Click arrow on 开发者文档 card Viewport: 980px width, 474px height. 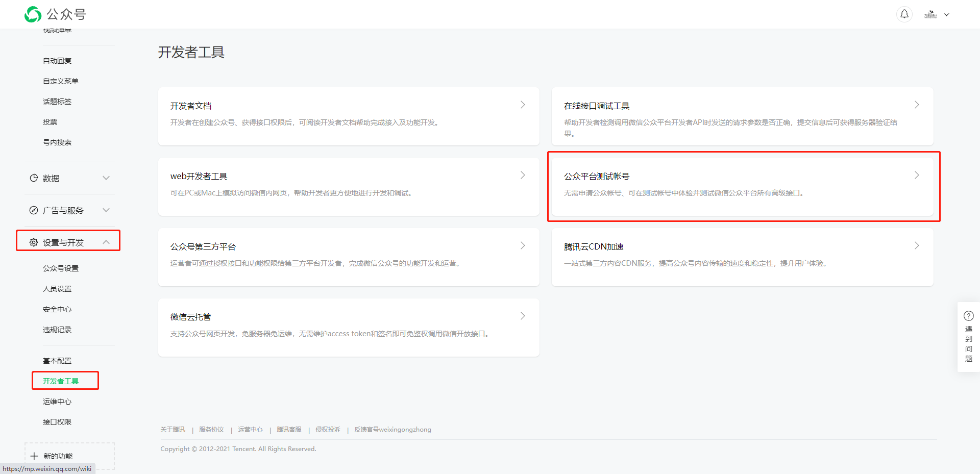coord(523,105)
